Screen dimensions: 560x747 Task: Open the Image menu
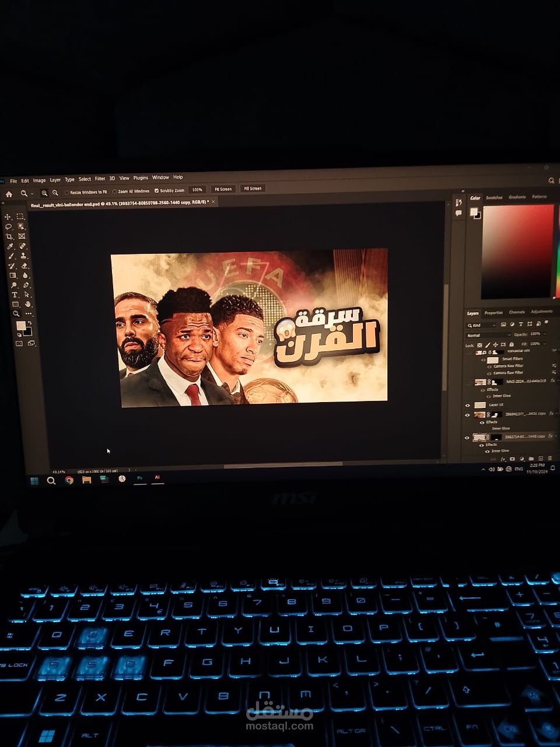(39, 180)
